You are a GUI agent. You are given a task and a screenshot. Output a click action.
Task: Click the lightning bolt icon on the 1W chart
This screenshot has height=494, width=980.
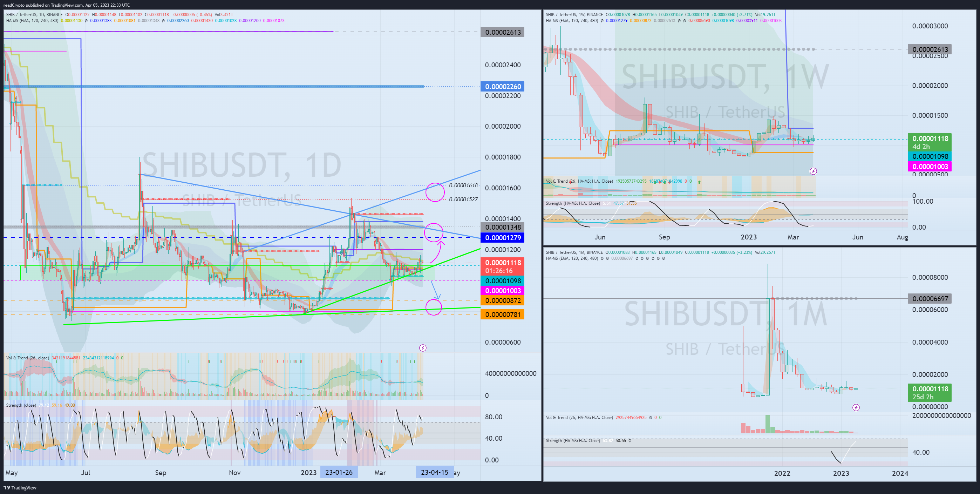(813, 171)
